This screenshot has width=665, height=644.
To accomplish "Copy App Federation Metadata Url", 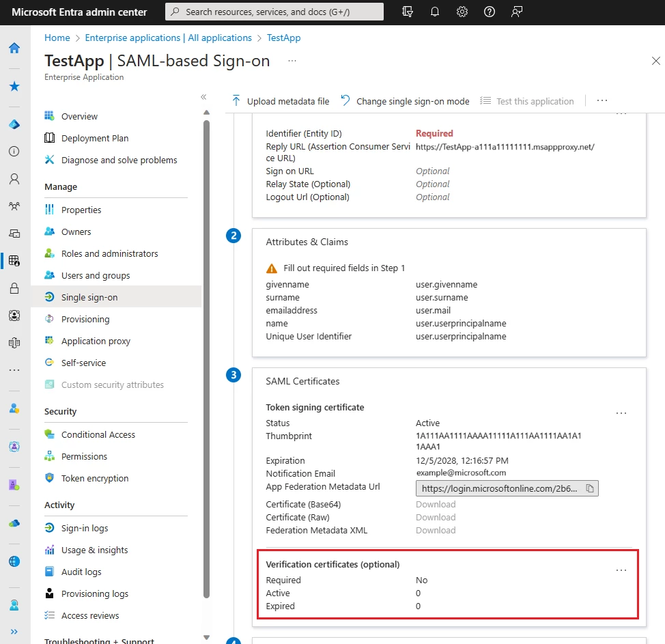I will click(589, 488).
